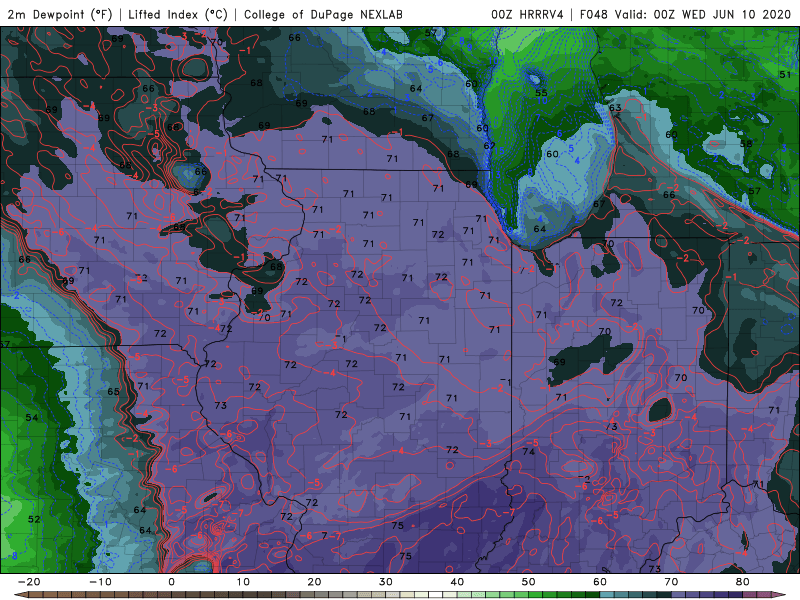
Task: Click the "Lifted Index (°C)" title text
Action: point(178,14)
